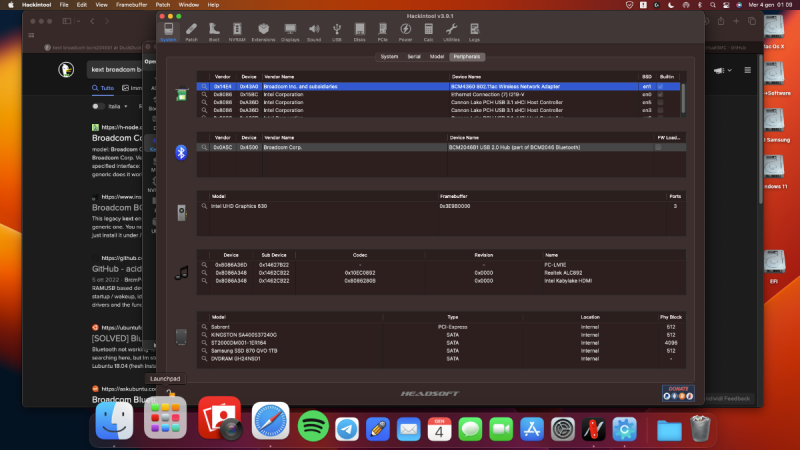Toggle Builtin checkbox for Ethernet Connection I219-V
The height and width of the screenshot is (450, 800).
(660, 94)
